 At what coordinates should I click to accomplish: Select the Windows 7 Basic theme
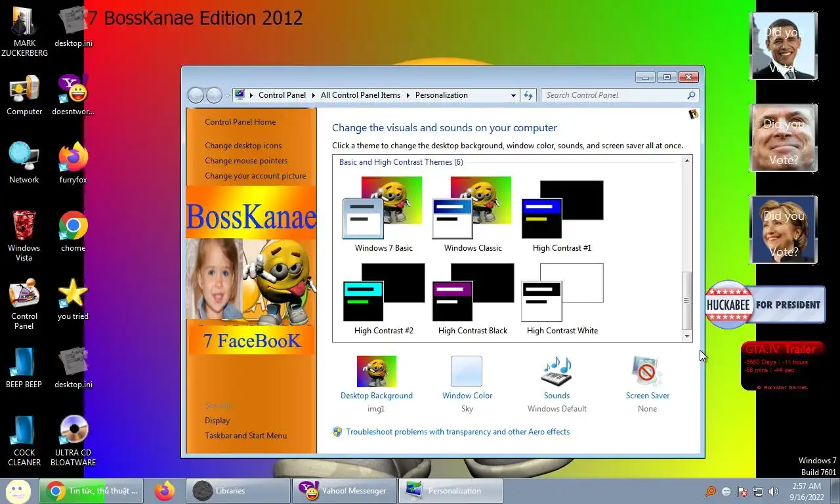point(384,215)
